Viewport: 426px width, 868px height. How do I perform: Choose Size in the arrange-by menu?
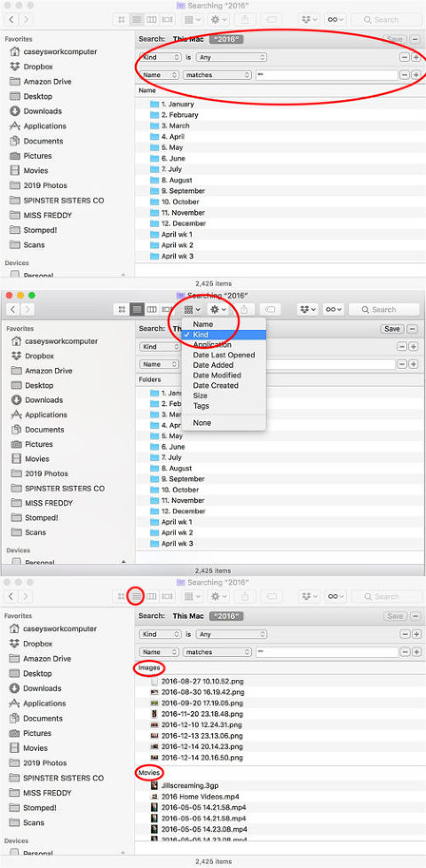[200, 395]
